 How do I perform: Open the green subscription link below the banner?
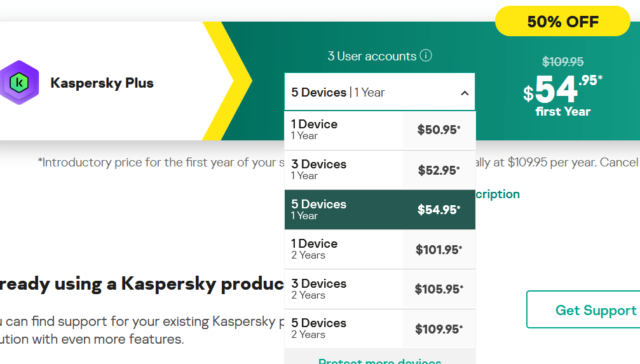pyautogui.click(x=498, y=194)
